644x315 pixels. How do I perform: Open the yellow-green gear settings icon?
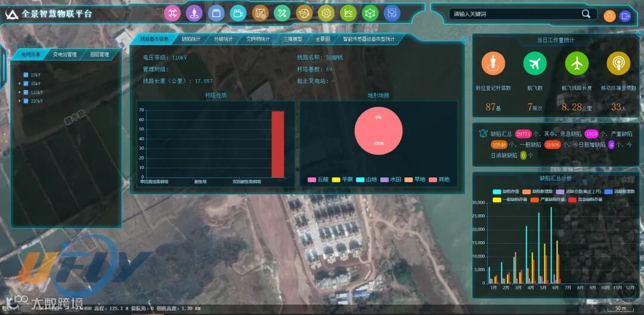click(x=326, y=13)
